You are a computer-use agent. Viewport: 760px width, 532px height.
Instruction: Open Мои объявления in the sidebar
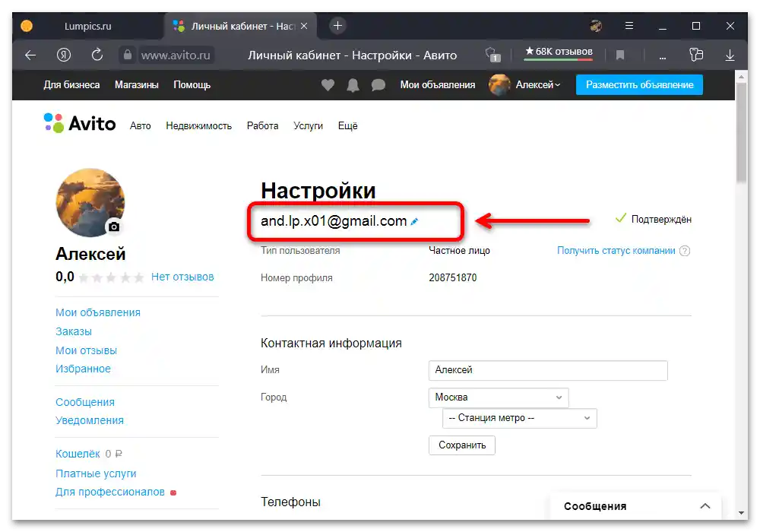pos(98,313)
